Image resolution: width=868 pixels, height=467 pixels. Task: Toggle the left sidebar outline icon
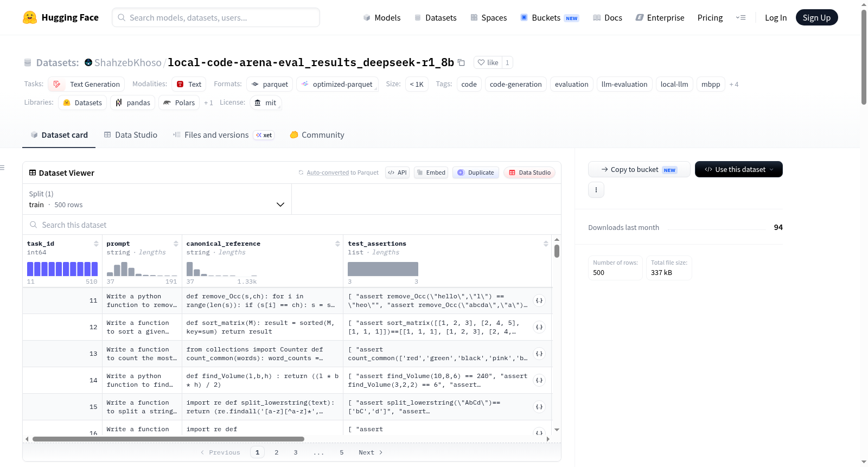(x=3, y=168)
